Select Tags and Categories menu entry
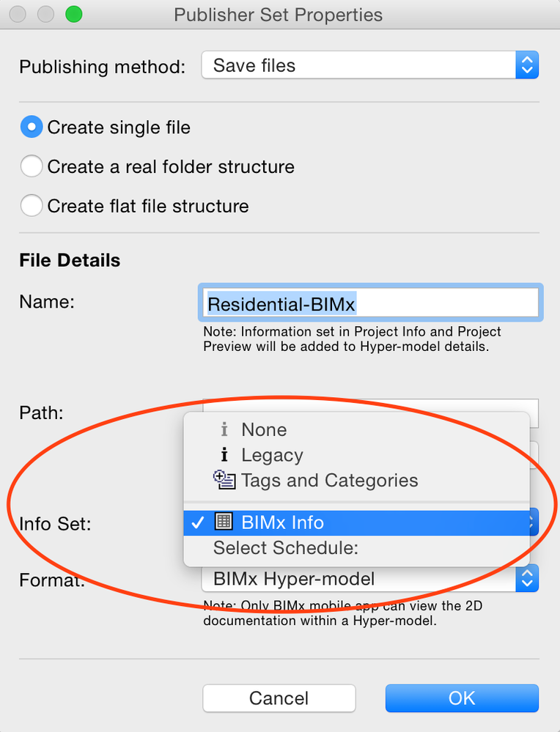560x732 pixels. 329,481
